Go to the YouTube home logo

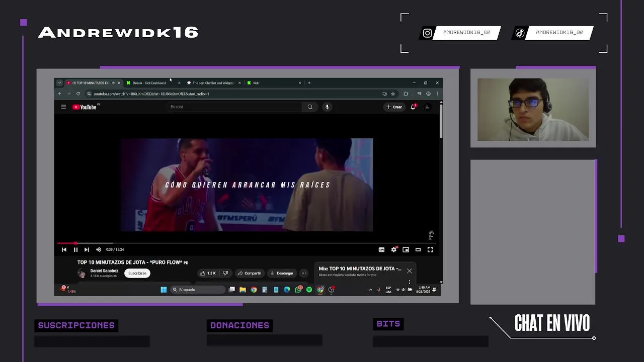click(x=85, y=107)
